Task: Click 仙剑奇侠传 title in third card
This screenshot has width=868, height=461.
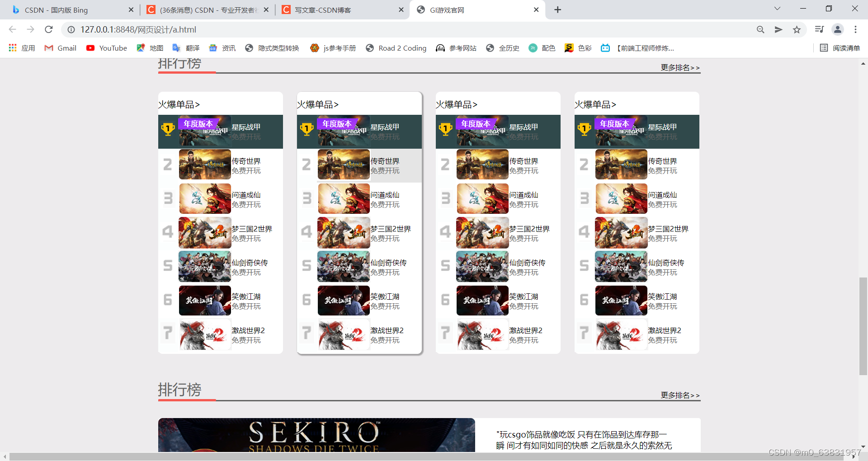Action: [x=527, y=263]
